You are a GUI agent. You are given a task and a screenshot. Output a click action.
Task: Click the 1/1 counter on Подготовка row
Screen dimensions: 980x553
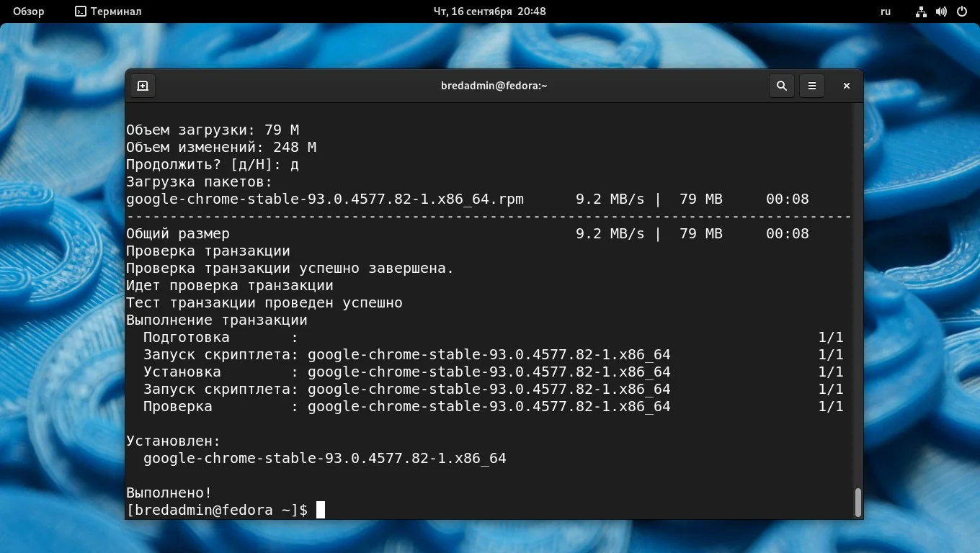[x=831, y=337]
